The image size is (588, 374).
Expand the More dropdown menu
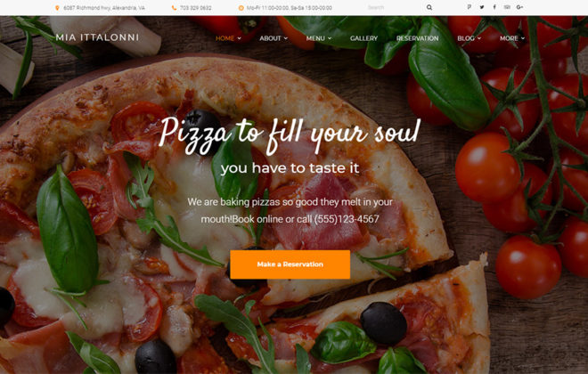pos(512,38)
